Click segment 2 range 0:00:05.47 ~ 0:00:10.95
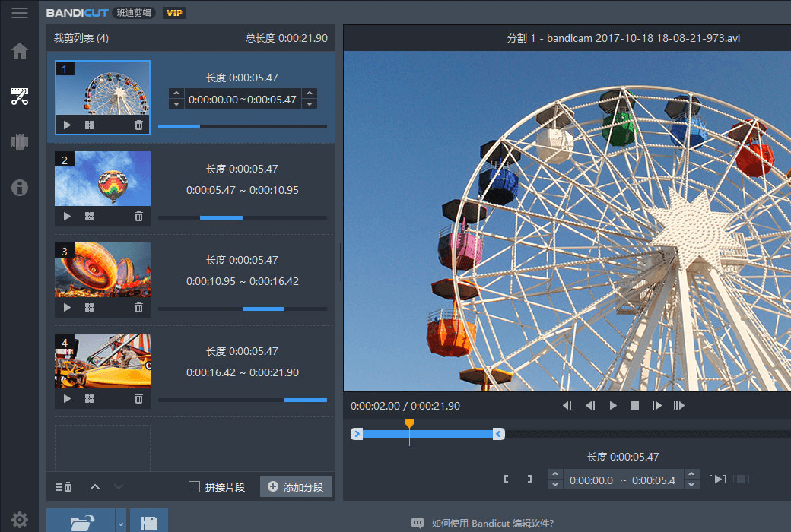 pos(243,190)
